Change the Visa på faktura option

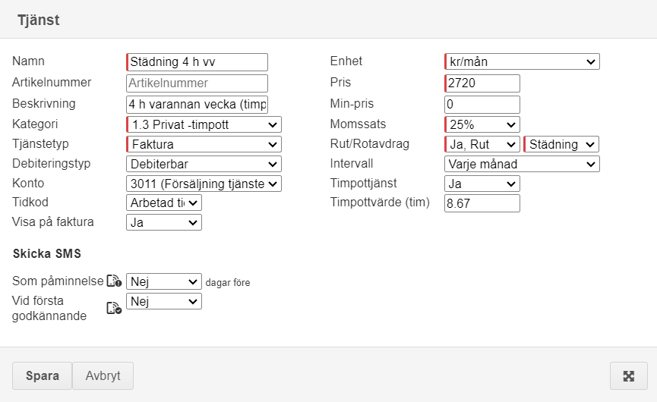click(x=164, y=222)
